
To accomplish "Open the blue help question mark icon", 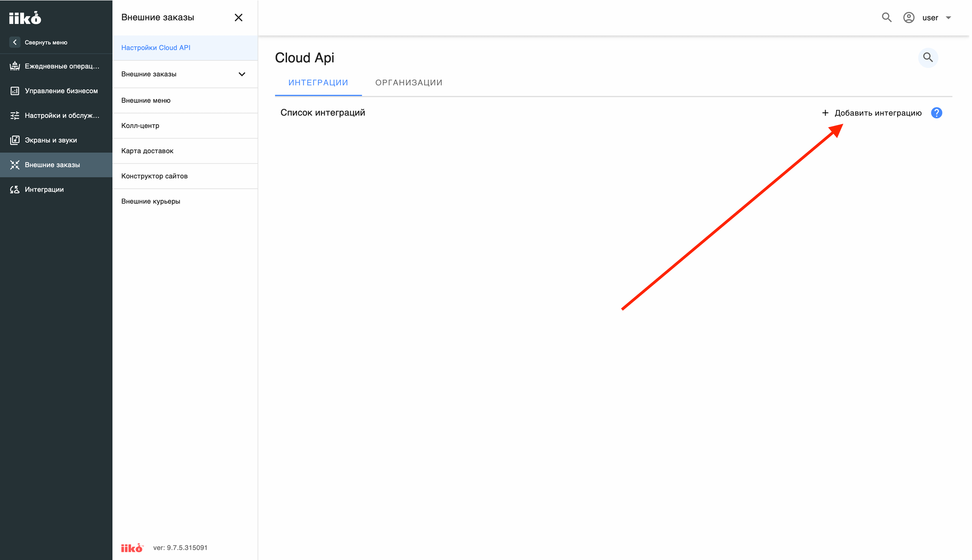I will coord(936,113).
